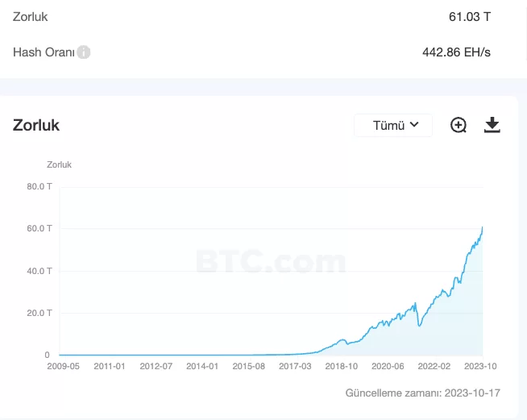Screen dimensions: 527x420
Task: Click the BTC.com watermark on chart
Action: tap(270, 261)
